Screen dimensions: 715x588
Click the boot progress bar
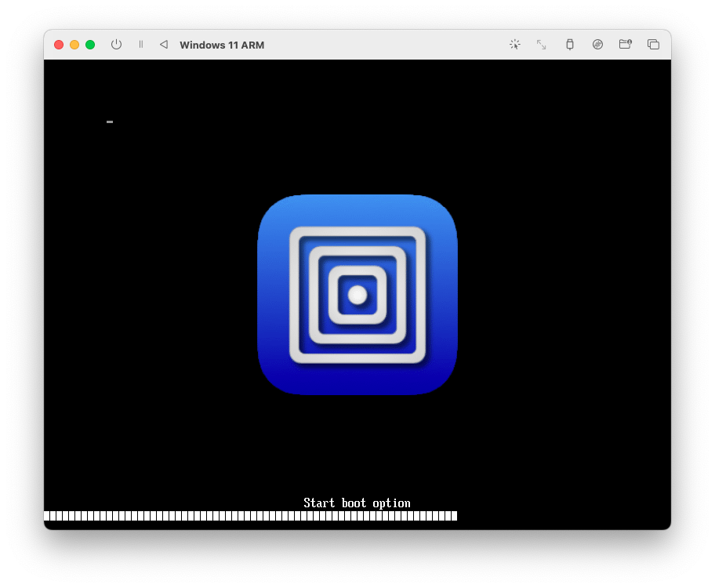[250, 516]
